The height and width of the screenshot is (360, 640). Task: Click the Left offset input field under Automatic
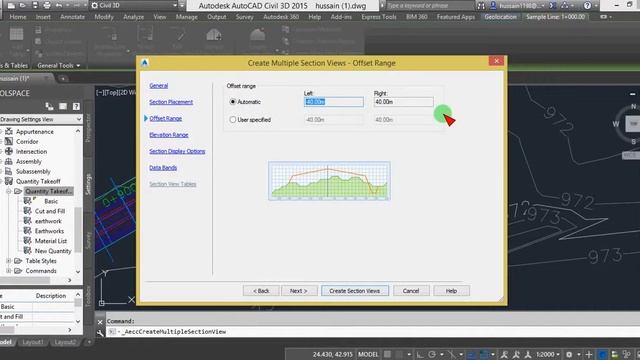click(x=333, y=102)
